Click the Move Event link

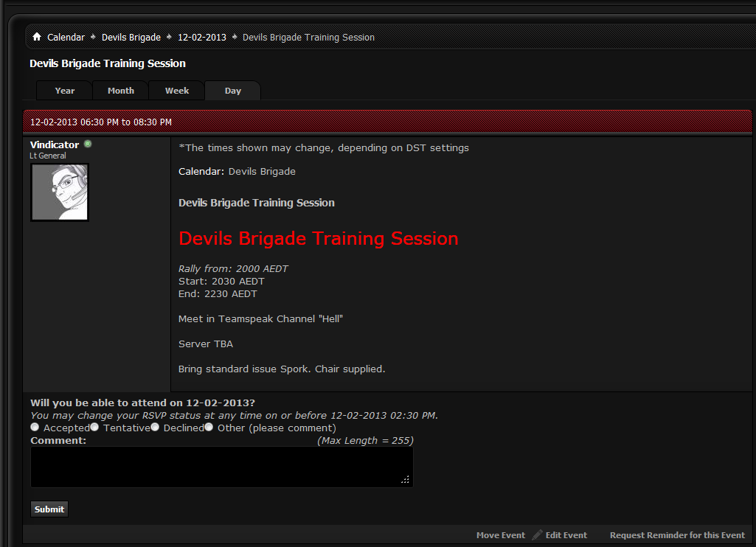(x=501, y=535)
